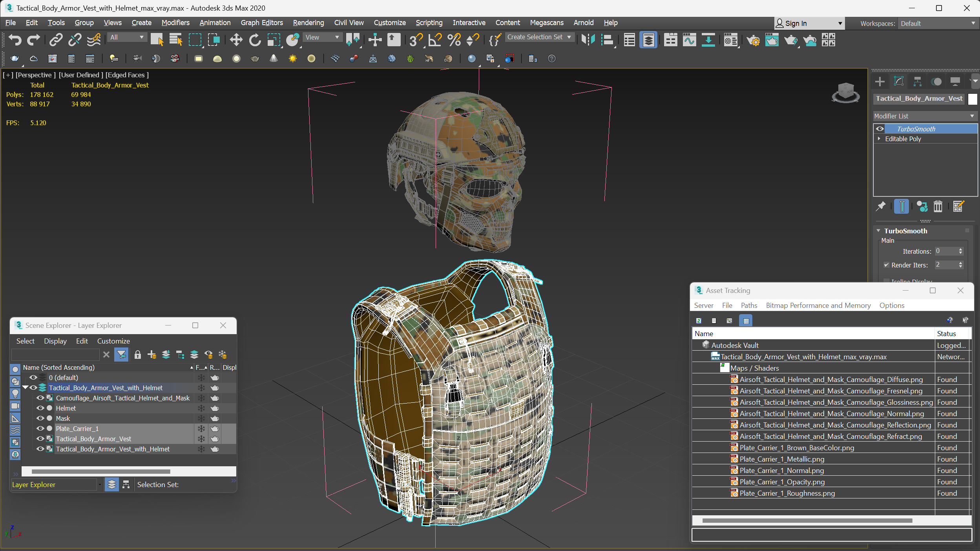Screen dimensions: 980x551
Task: Click the Select and Rotate tool icon
Action: coord(254,40)
